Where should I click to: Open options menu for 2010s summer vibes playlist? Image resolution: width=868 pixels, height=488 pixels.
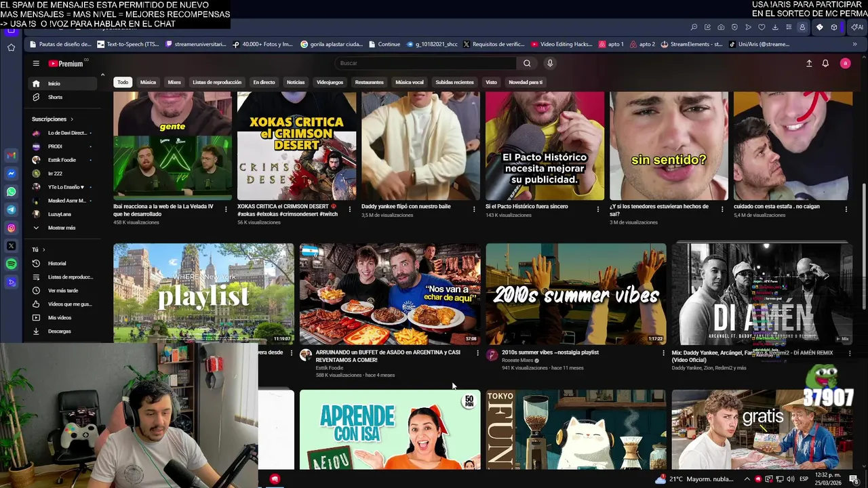coord(663,353)
